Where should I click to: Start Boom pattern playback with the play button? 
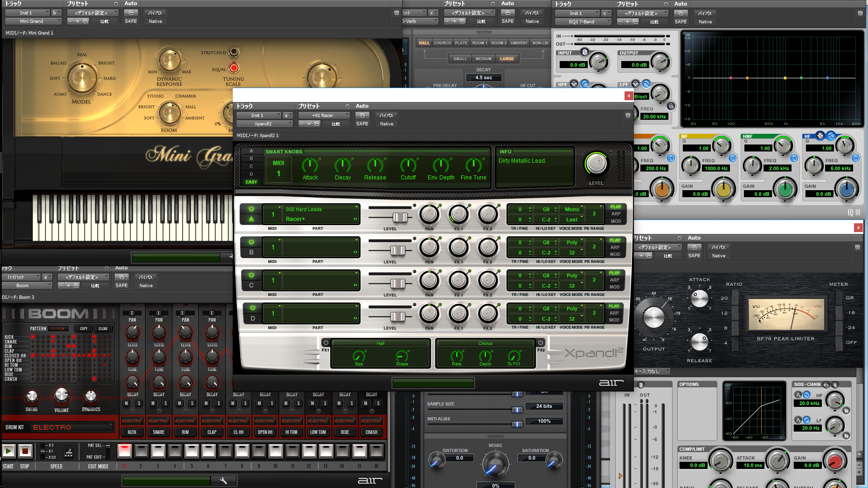(8, 451)
